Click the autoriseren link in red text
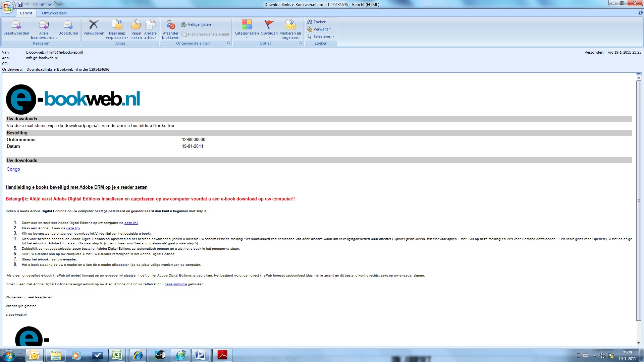644x362 pixels. [143, 199]
